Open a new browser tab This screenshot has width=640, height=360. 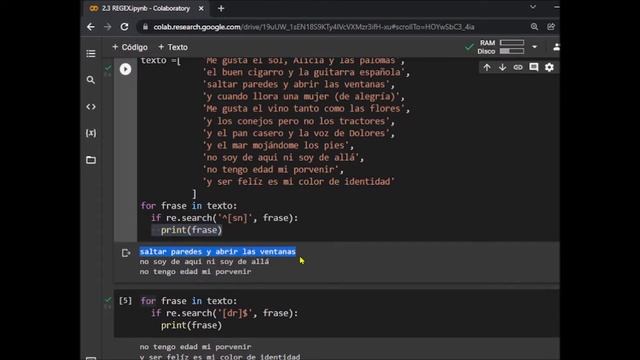[221, 8]
